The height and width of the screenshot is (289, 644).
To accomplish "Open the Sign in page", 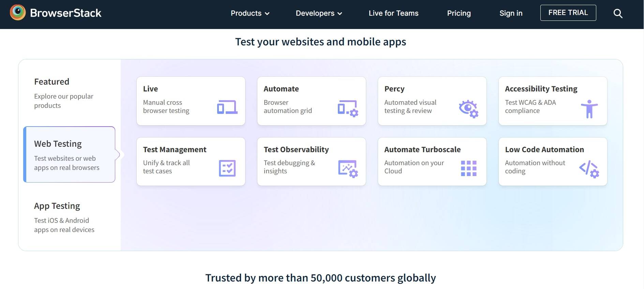I will click(x=510, y=13).
